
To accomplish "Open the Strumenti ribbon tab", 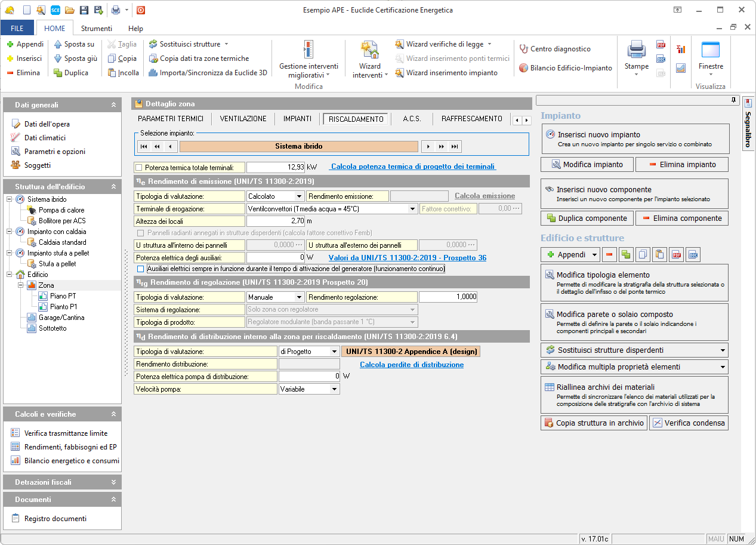I will 96,28.
